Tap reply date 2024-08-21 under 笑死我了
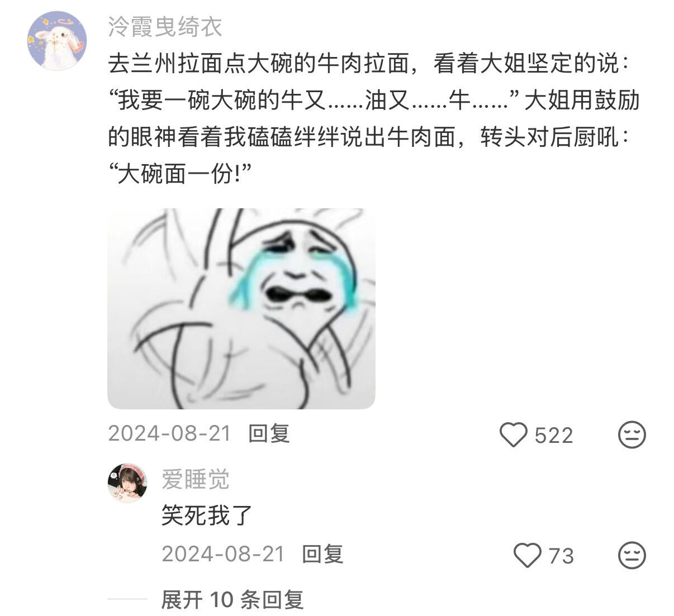674x616 pixels. tap(224, 554)
